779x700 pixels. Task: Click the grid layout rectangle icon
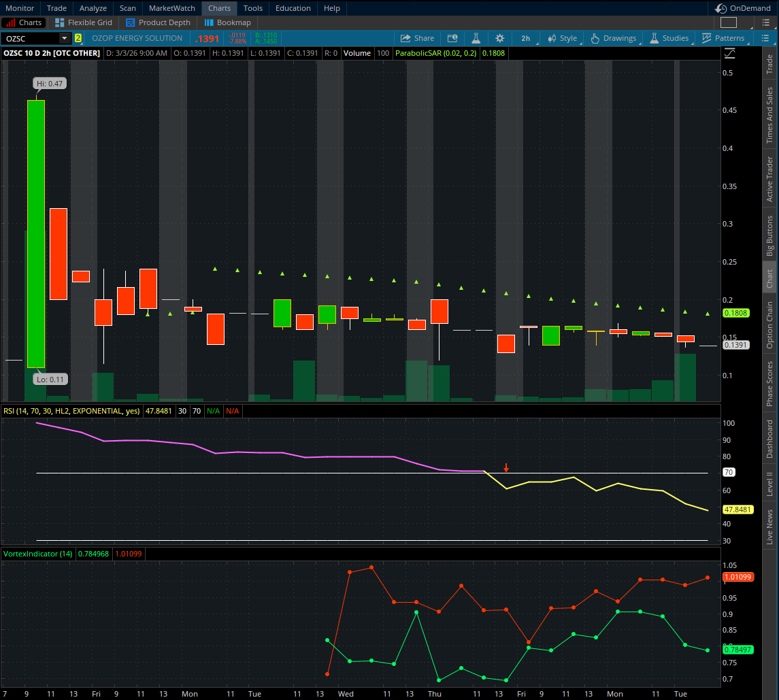pyautogui.click(x=729, y=22)
